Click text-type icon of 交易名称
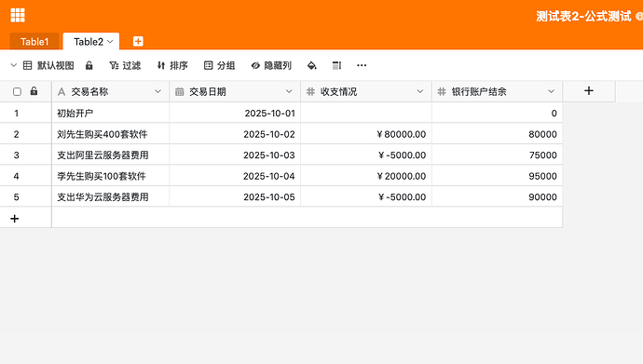 [x=62, y=92]
